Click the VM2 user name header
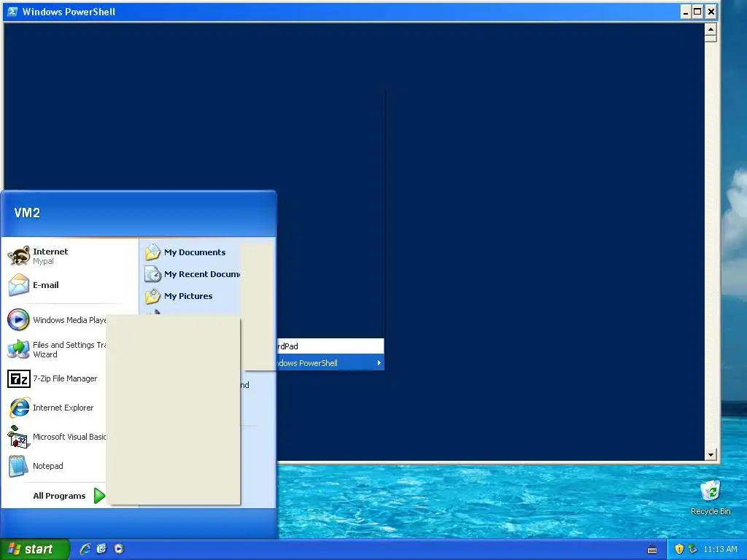The width and height of the screenshot is (747, 560). pyautogui.click(x=27, y=213)
